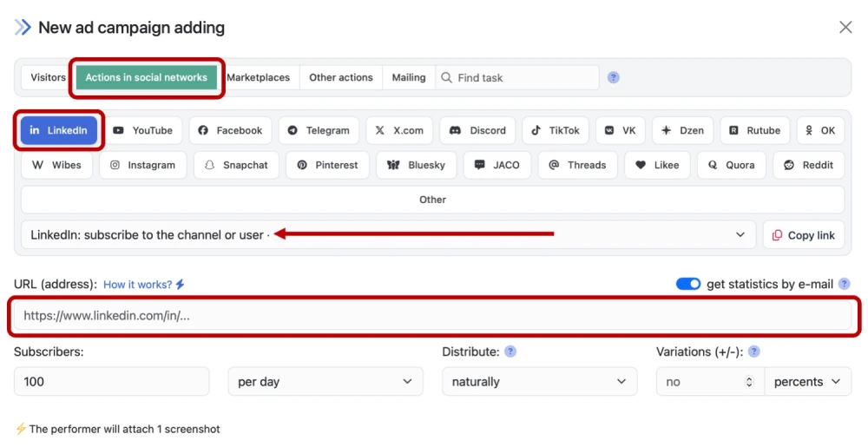Switch to the Marketplaces tab

click(258, 77)
